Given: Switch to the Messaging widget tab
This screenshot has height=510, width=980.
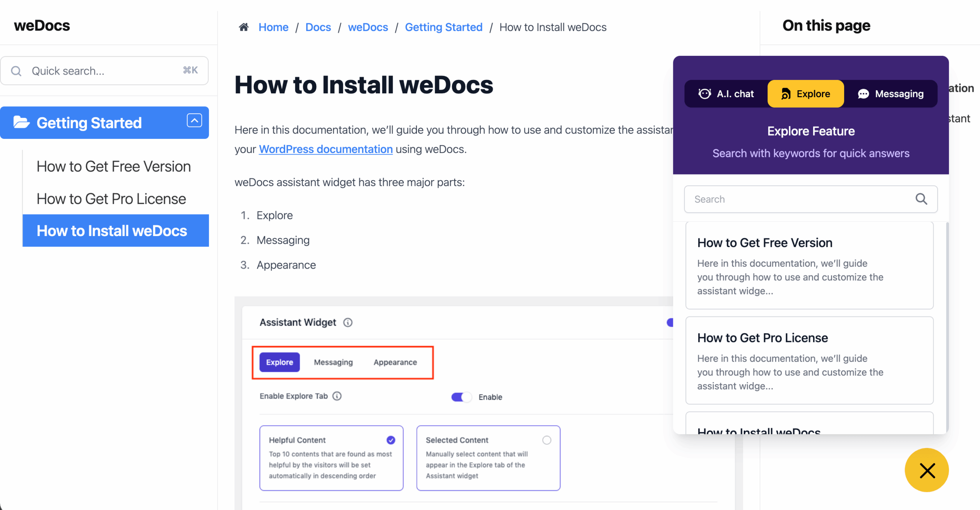Looking at the screenshot, I should (x=890, y=94).
